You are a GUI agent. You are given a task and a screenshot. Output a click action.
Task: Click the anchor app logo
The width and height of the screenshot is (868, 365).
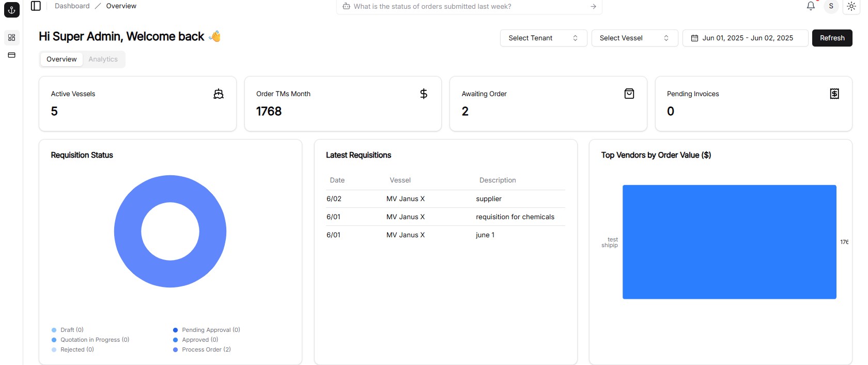click(x=11, y=9)
